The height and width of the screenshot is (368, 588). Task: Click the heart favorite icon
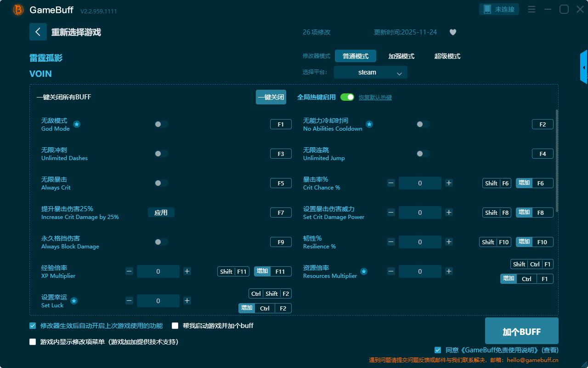click(x=452, y=32)
